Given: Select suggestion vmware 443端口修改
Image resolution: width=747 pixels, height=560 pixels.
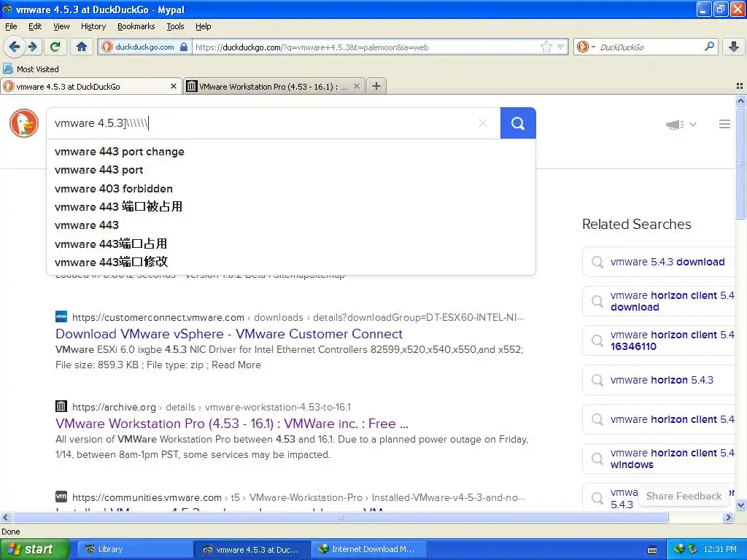Looking at the screenshot, I should click(290, 262).
